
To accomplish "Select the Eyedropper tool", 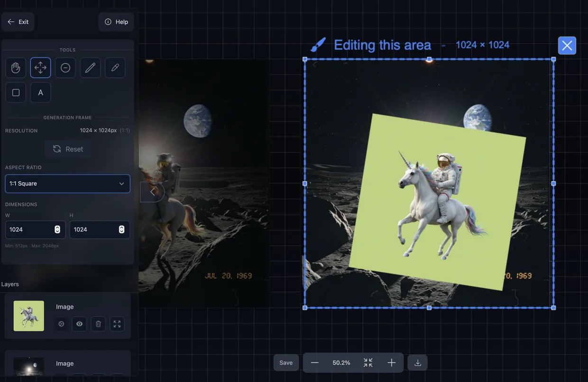I will click(x=114, y=66).
